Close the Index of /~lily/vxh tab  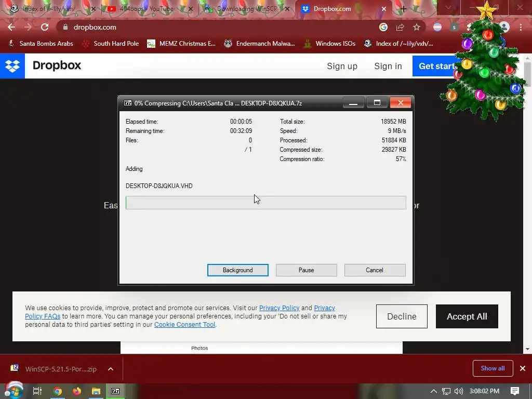94,9
